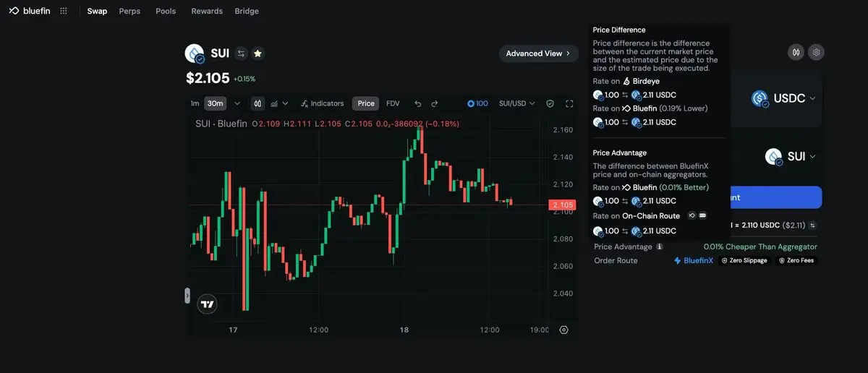Click the On-Chain Route label
This screenshot has width=868, height=373.
click(651, 216)
